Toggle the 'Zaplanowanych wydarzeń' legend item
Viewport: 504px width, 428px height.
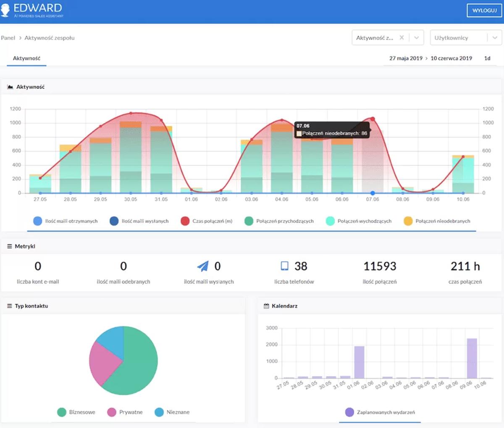coord(380,412)
